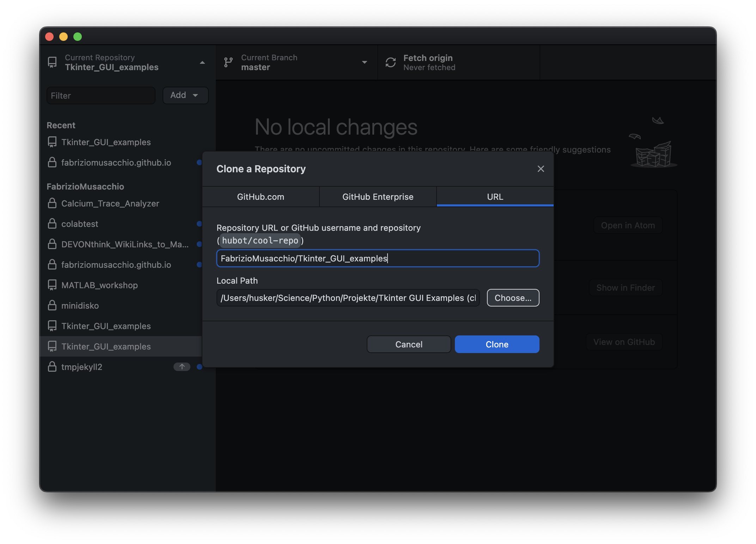The width and height of the screenshot is (756, 544).
Task: Click the Cancel button
Action: [409, 344]
